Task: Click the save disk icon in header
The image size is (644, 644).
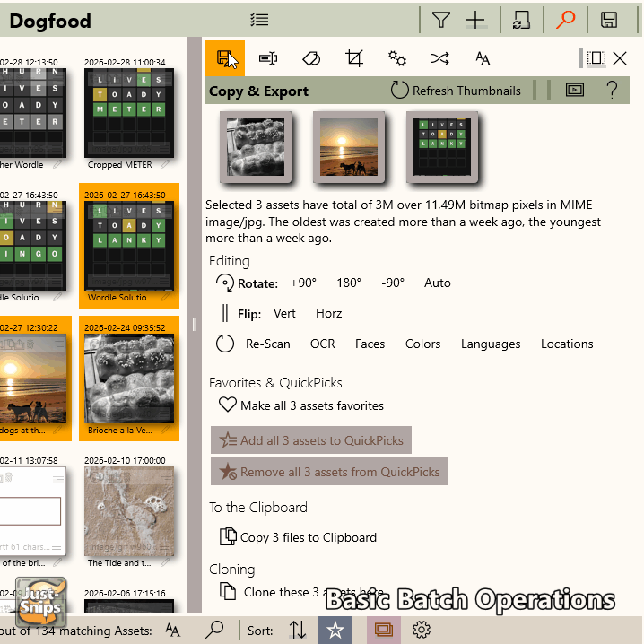Action: tap(609, 20)
